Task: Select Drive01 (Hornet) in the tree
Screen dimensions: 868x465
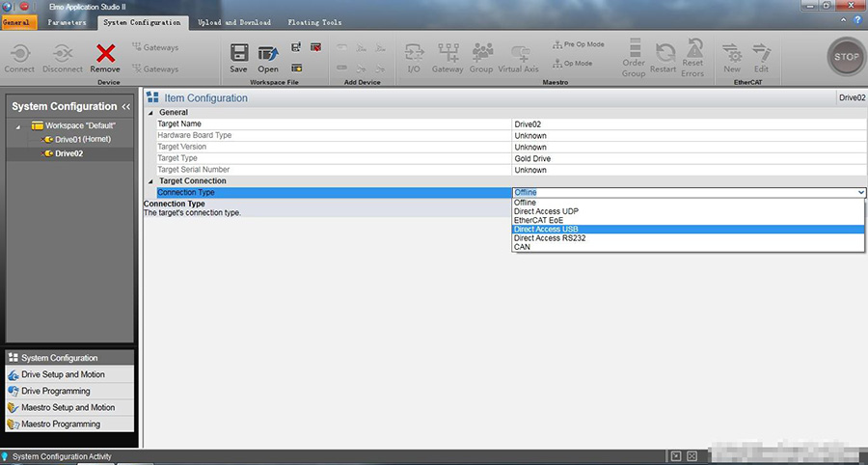Action: (83, 140)
